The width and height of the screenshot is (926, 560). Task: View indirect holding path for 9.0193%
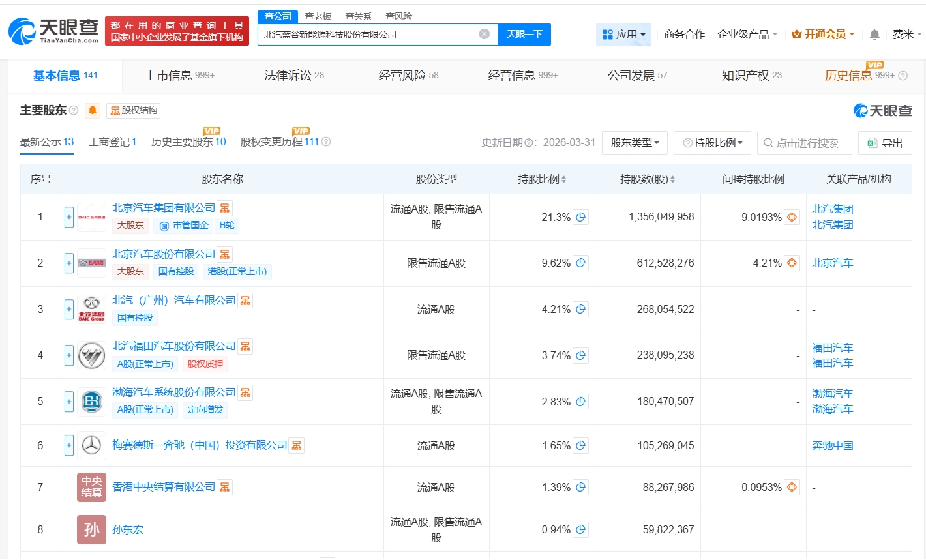pos(792,217)
